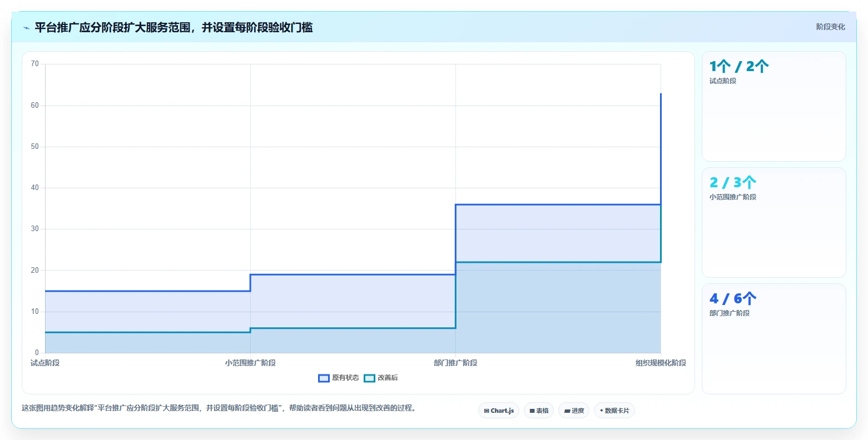Image resolution: width=868 pixels, height=440 pixels.
Task: Click the 1个 / 2个 figure text
Action: (x=739, y=67)
